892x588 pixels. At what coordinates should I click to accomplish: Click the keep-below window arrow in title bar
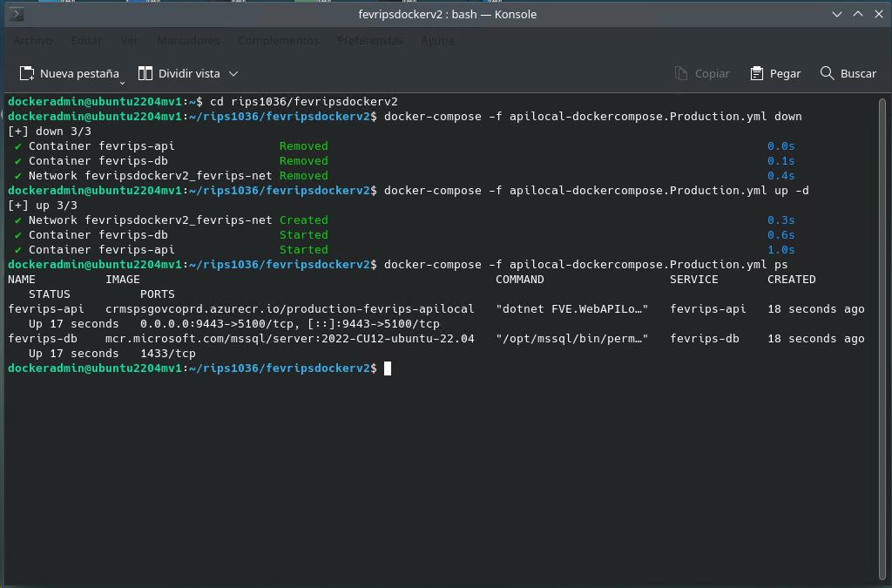tap(837, 14)
